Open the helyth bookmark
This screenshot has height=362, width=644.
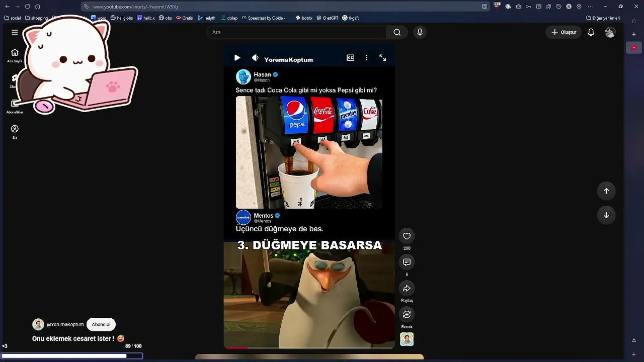(207, 18)
